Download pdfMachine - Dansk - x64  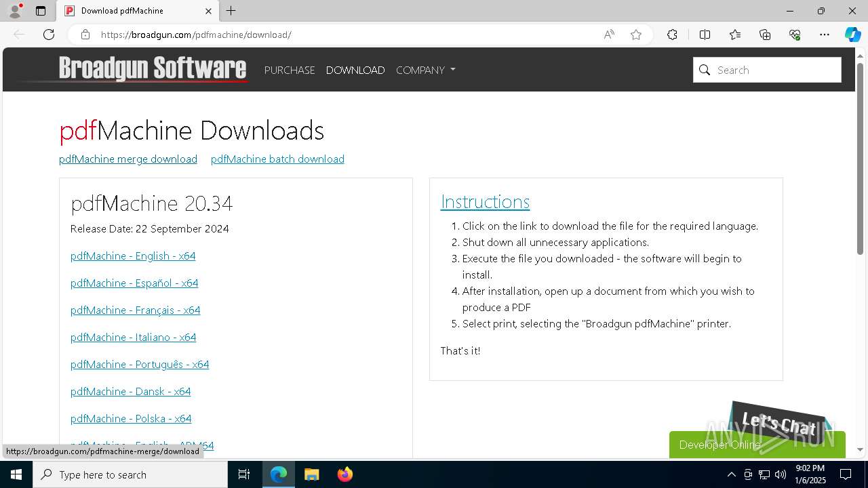131,391
